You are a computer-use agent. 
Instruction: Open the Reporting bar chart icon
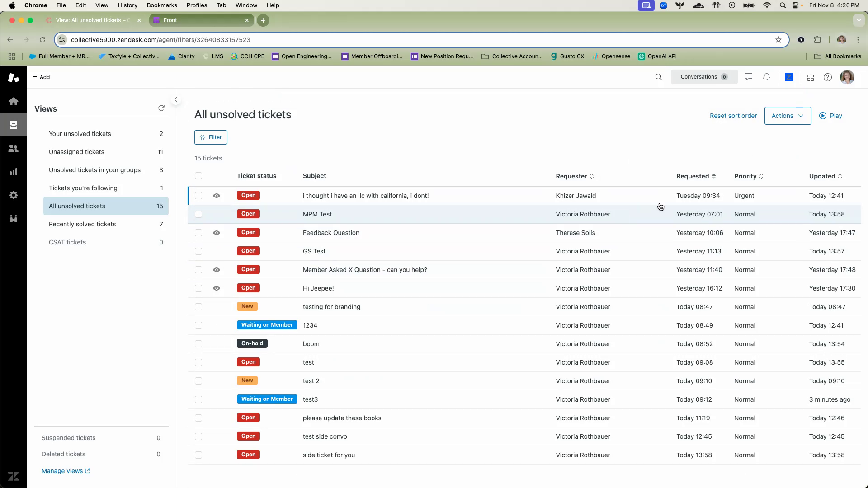point(14,172)
